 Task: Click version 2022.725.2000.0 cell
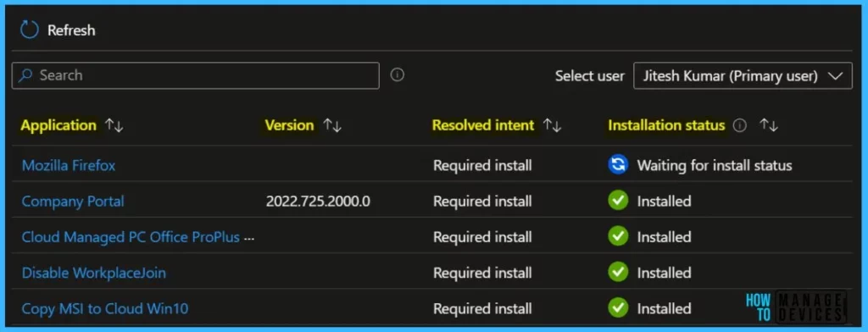(318, 202)
